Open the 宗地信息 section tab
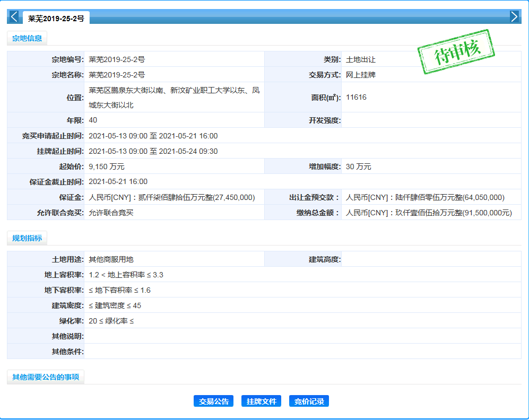 (x=27, y=38)
